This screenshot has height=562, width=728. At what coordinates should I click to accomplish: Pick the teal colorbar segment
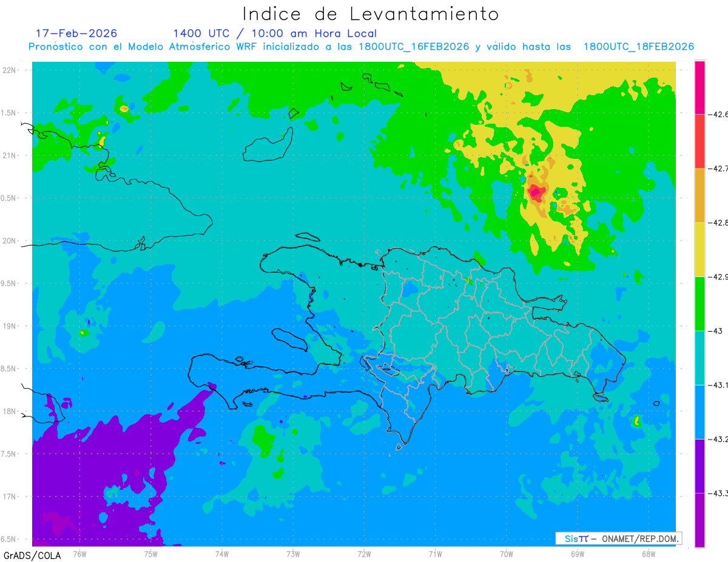tap(699, 358)
